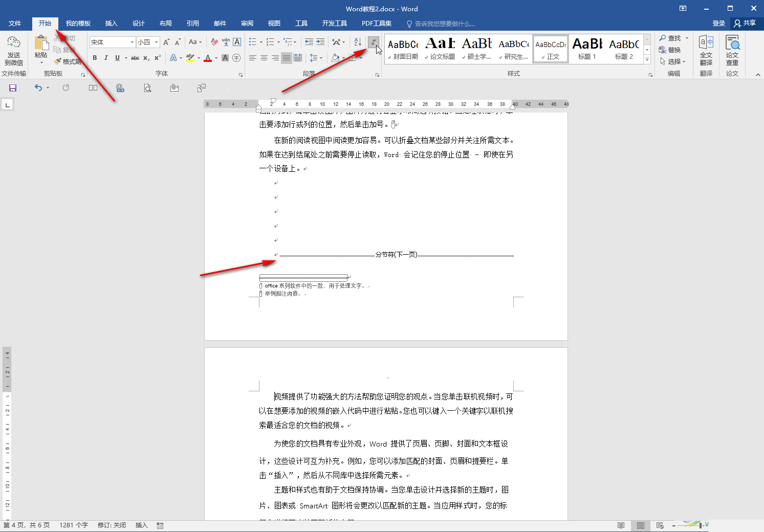Insert a hyperlink from quick access toolbar

[120, 87]
